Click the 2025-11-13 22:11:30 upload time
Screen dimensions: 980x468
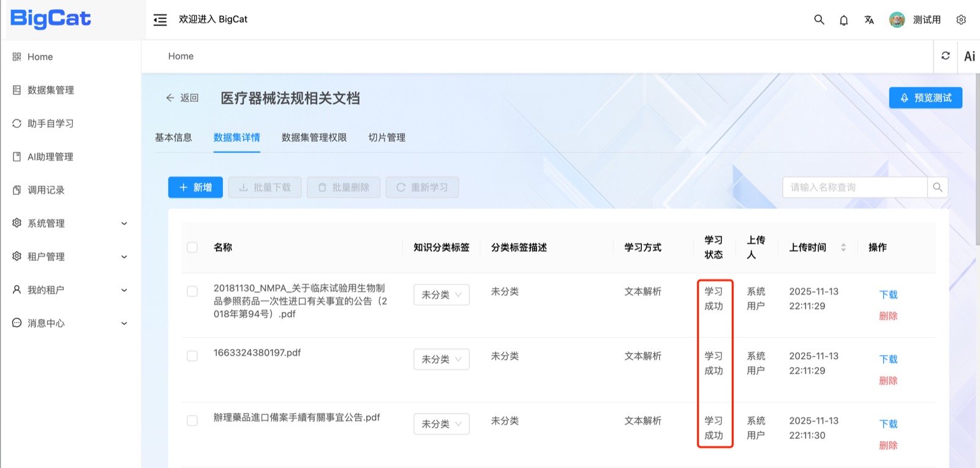coord(813,428)
